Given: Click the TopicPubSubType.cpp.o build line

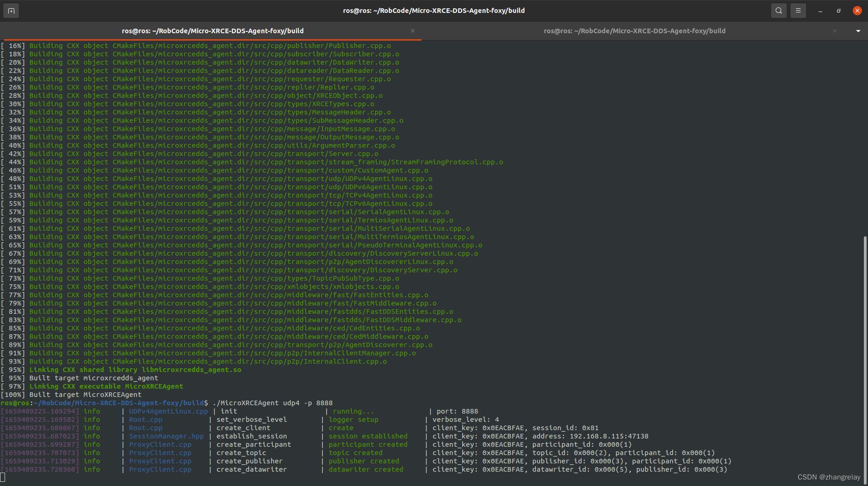Looking at the screenshot, I should (x=200, y=278).
